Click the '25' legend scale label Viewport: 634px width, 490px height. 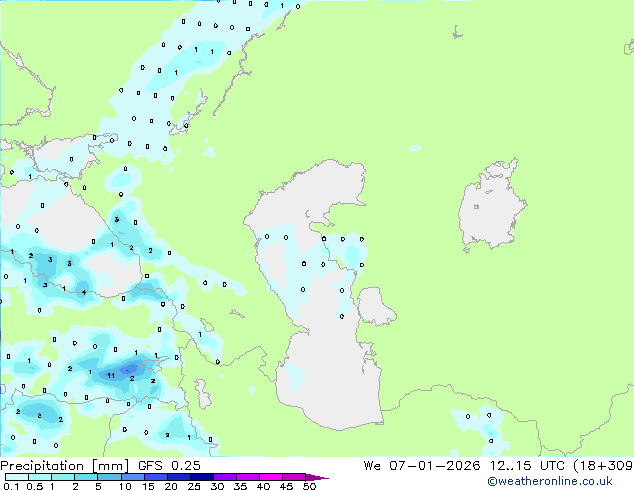click(194, 486)
